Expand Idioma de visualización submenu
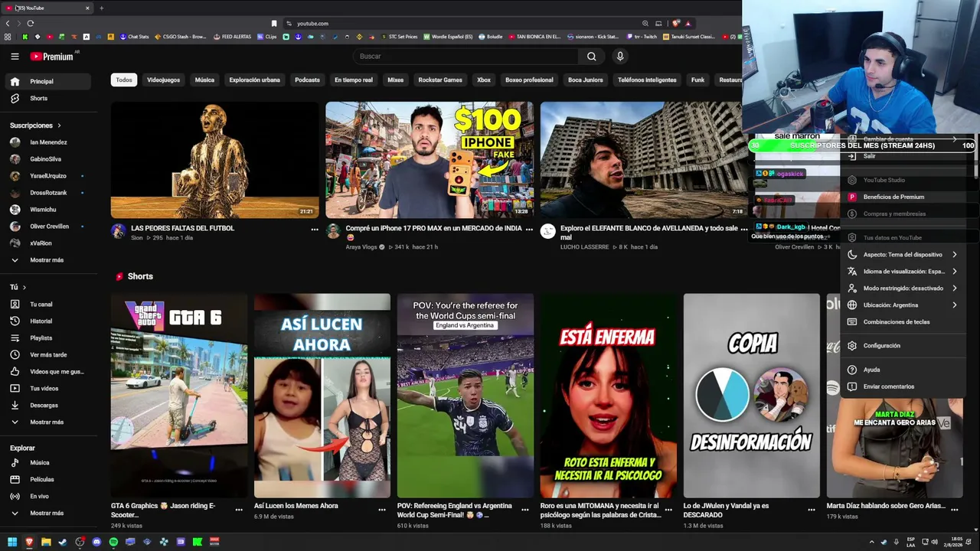 click(x=902, y=272)
